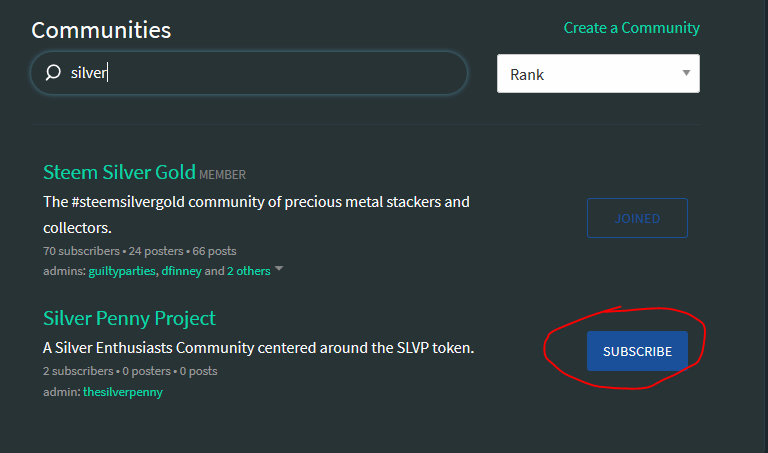Open the Silver Penny Project community
The height and width of the screenshot is (453, 768).
[x=129, y=318]
